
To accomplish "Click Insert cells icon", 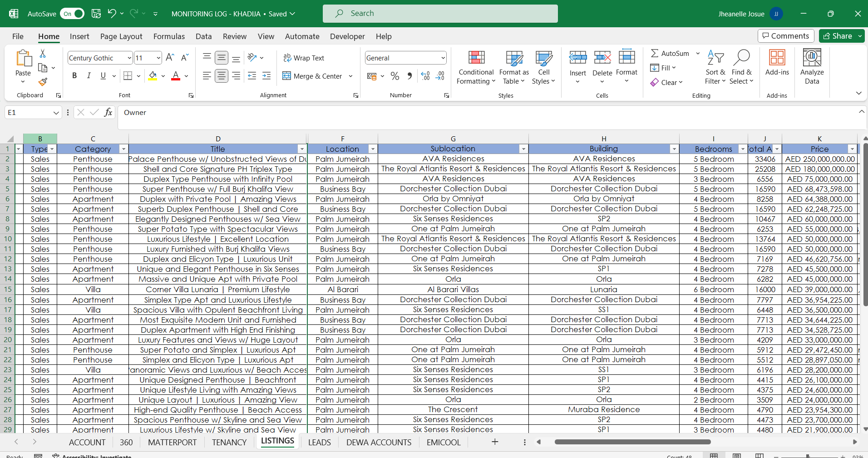I will click(x=578, y=58).
